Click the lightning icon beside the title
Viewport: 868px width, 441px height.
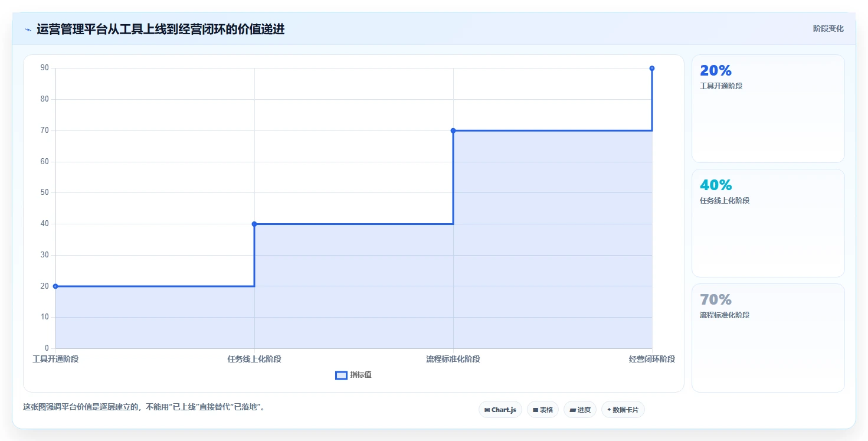(x=28, y=30)
